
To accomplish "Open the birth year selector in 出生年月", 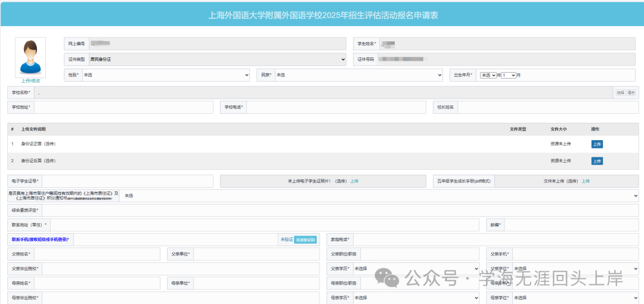I will [x=488, y=75].
